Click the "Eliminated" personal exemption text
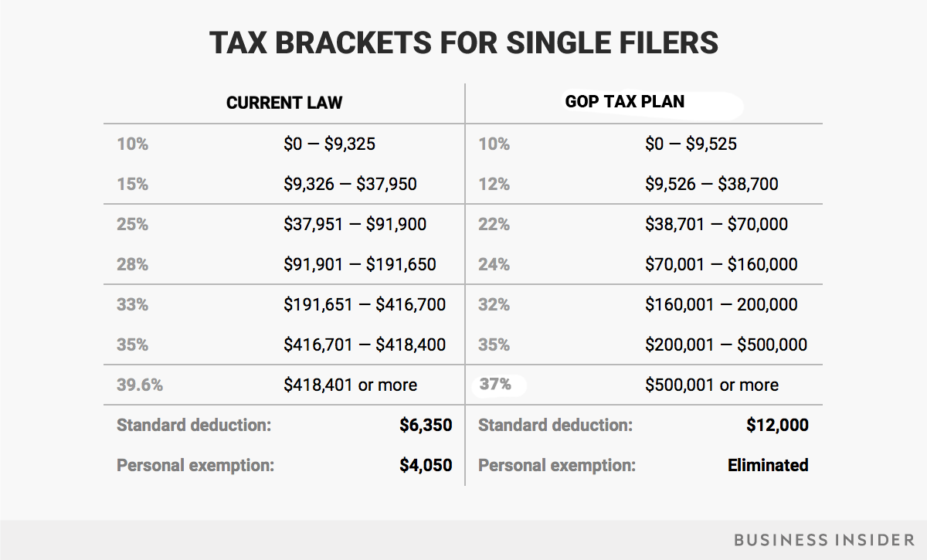 point(768,465)
